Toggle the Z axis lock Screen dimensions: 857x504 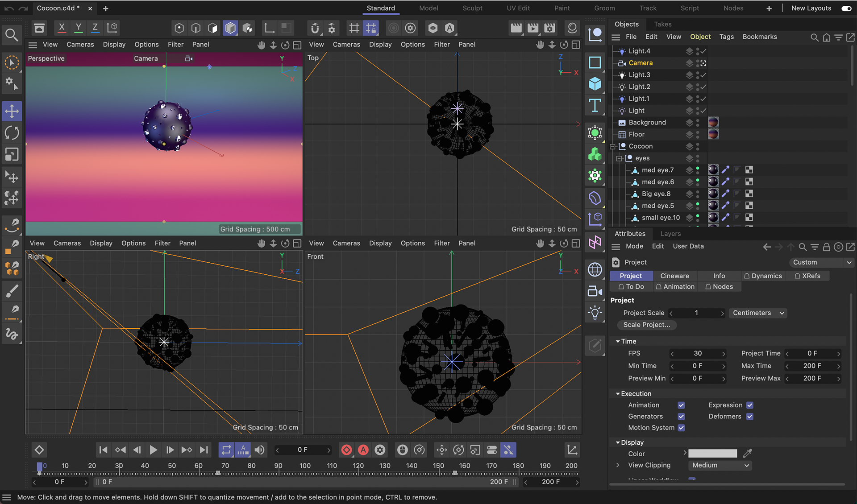(95, 28)
